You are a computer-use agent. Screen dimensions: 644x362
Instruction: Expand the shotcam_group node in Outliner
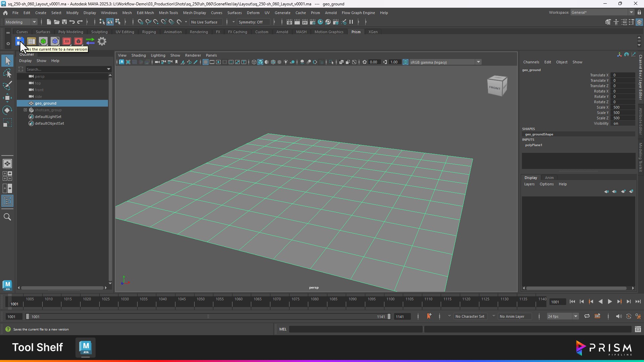(25, 110)
